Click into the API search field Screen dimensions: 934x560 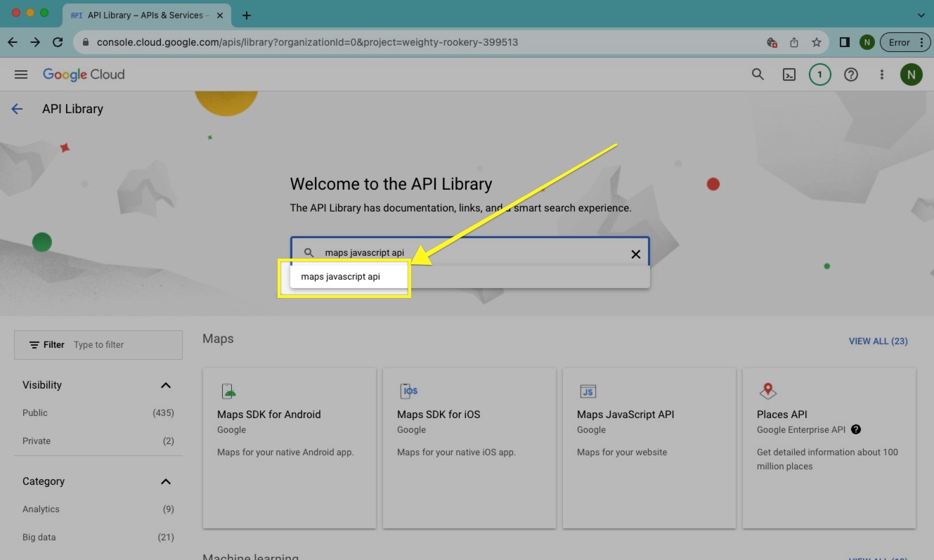[x=471, y=253]
